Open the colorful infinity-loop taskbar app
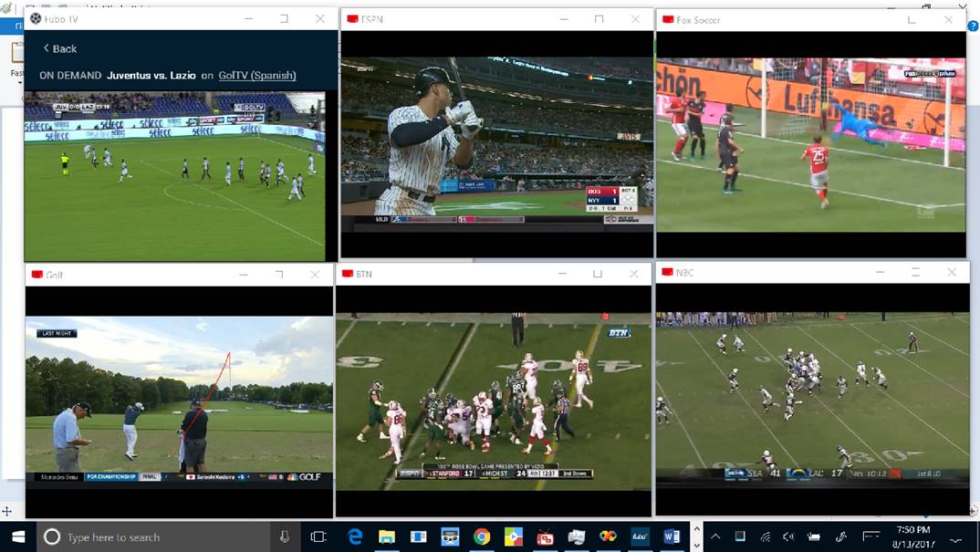 click(x=608, y=537)
